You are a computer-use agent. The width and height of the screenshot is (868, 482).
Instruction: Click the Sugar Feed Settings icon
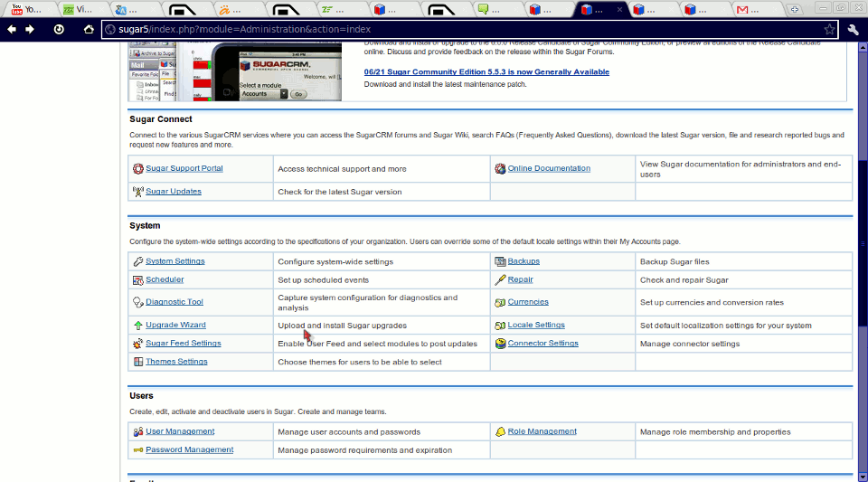(137, 344)
